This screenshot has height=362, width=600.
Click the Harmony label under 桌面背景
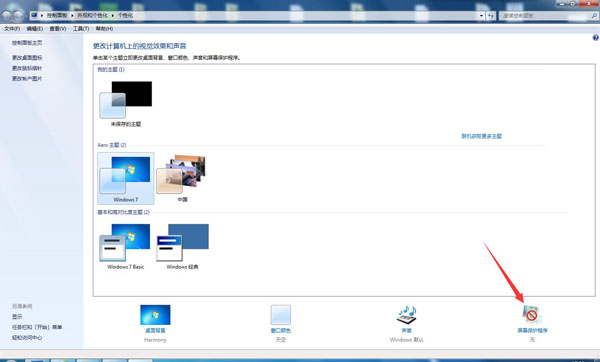point(155,340)
